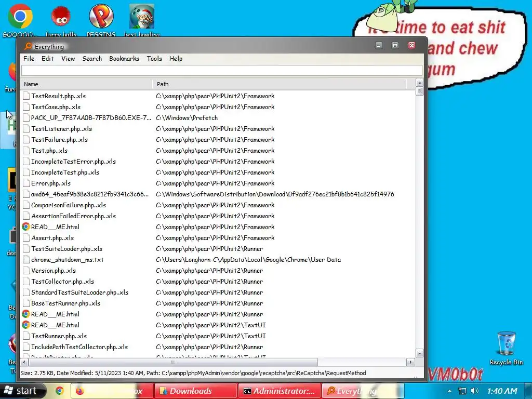Launch Chrome from the taskbar quick launch
532x399 pixels.
pyautogui.click(x=60, y=391)
